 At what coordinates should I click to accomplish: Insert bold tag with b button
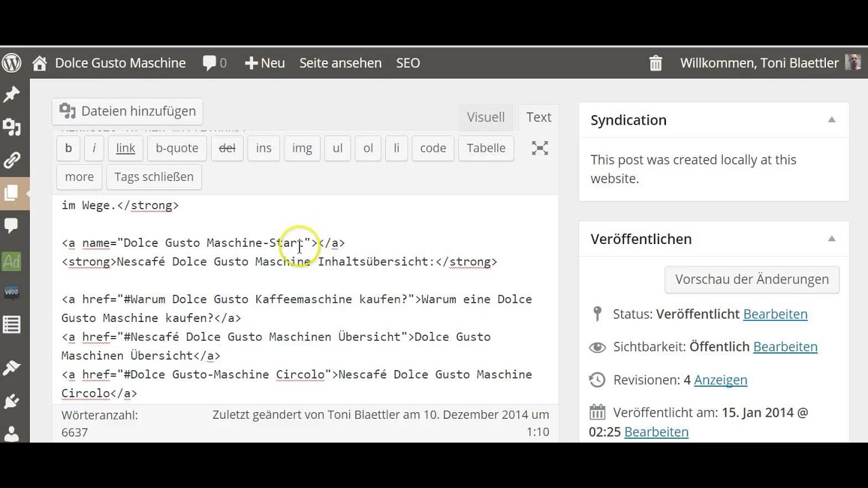tap(68, 148)
